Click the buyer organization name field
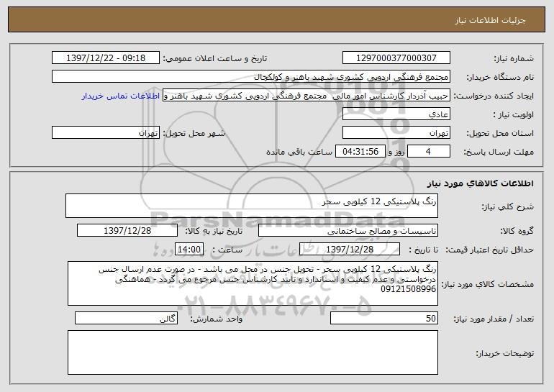The width and height of the screenshot is (554, 392). tap(251, 77)
